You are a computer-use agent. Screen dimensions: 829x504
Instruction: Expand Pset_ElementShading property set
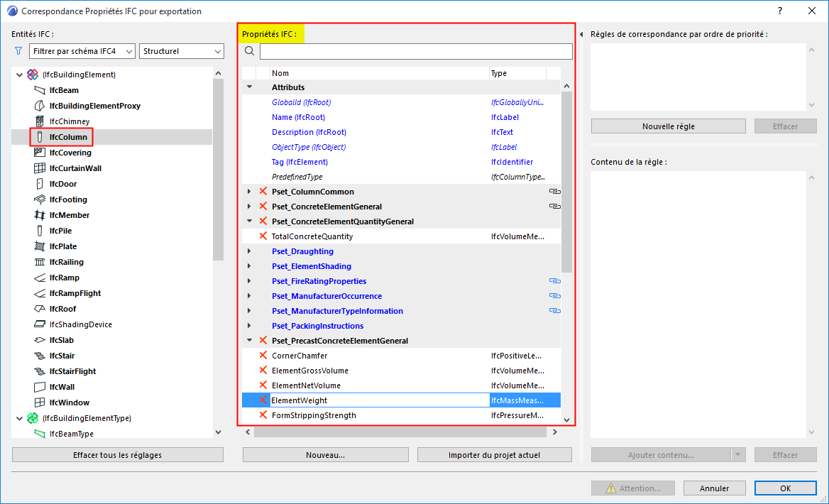tap(250, 266)
